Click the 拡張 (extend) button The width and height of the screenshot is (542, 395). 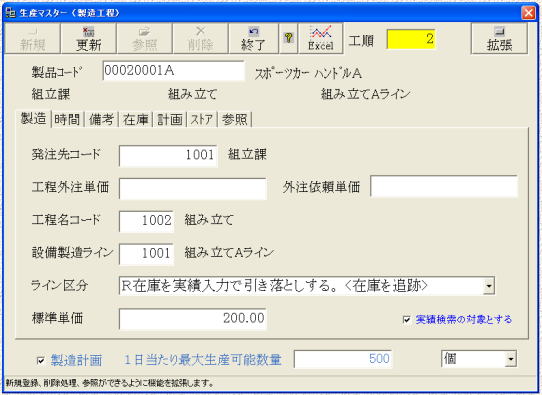[x=499, y=38]
